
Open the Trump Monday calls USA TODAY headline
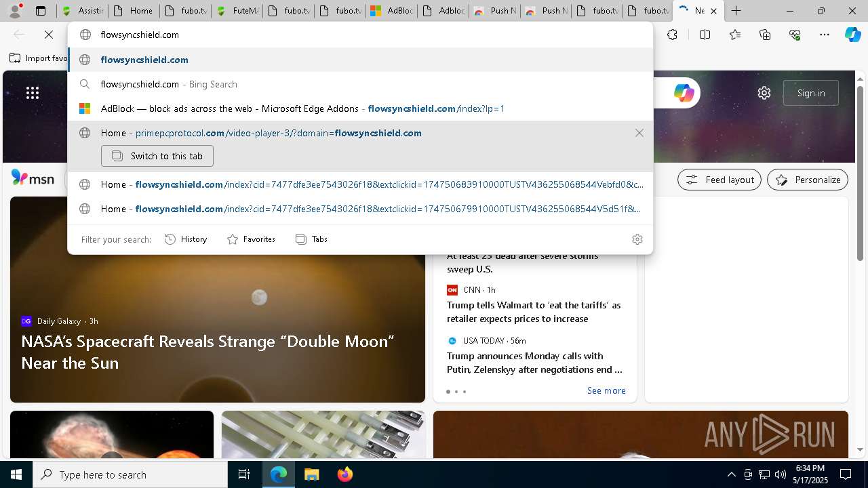534,363
